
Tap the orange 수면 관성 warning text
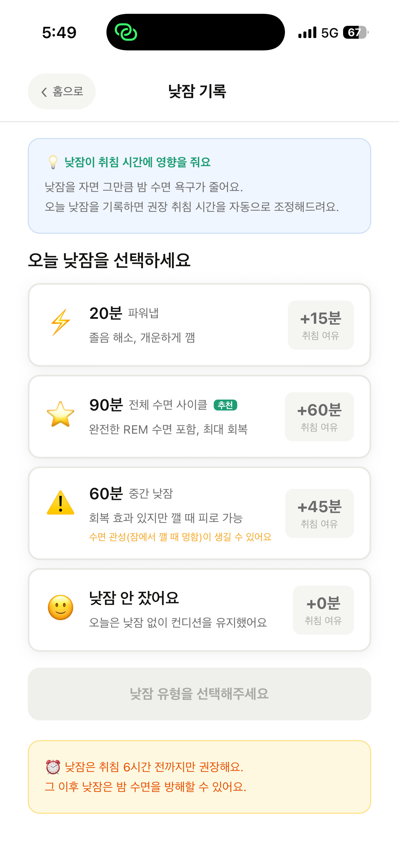point(180,537)
